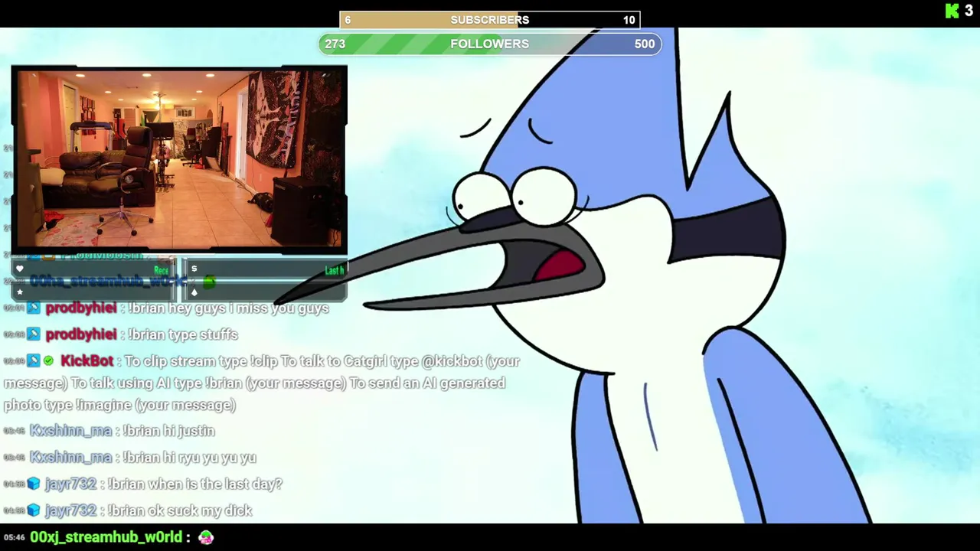Viewport: 980px width, 551px height.
Task: Click username Kxshinn_ma on 'hi justin' message
Action: point(70,431)
